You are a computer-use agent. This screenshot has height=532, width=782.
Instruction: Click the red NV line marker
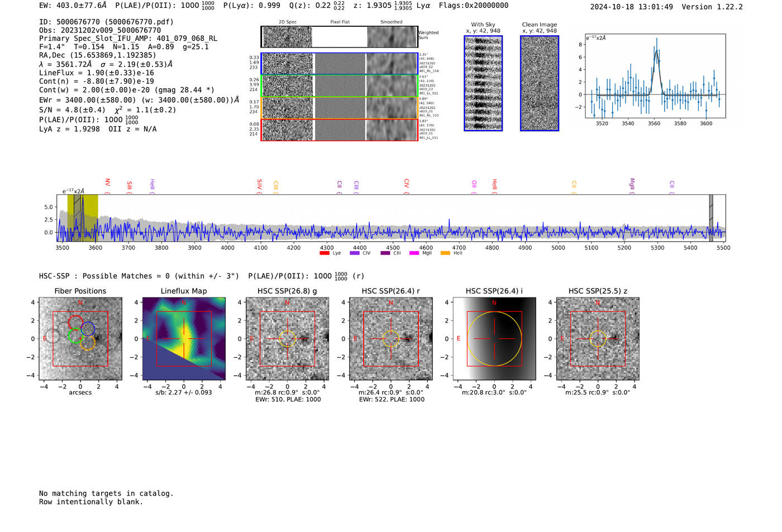coord(107,186)
